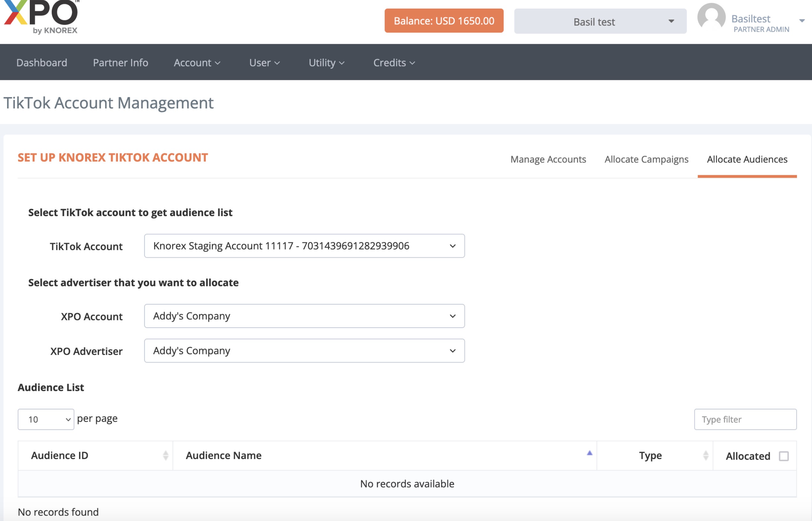
Task: Expand the Utility menu
Action: 326,63
